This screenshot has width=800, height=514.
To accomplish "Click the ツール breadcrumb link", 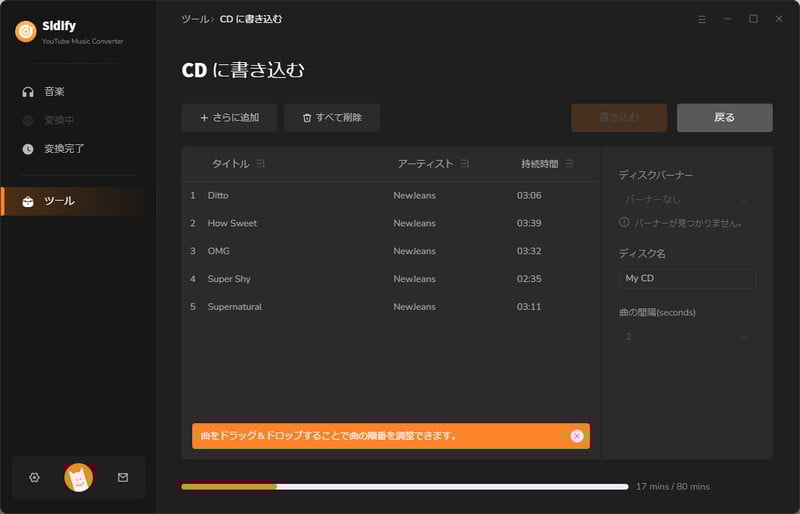I will coord(195,19).
